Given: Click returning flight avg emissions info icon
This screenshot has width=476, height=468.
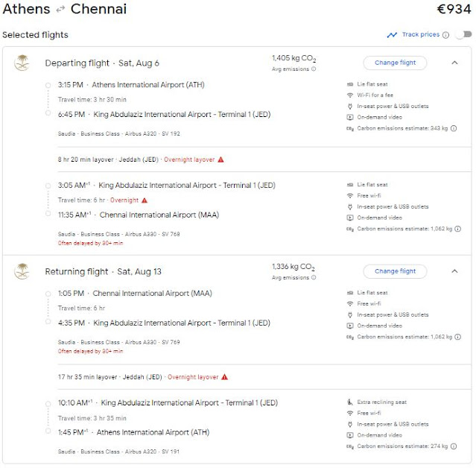Looking at the screenshot, I should (x=314, y=278).
